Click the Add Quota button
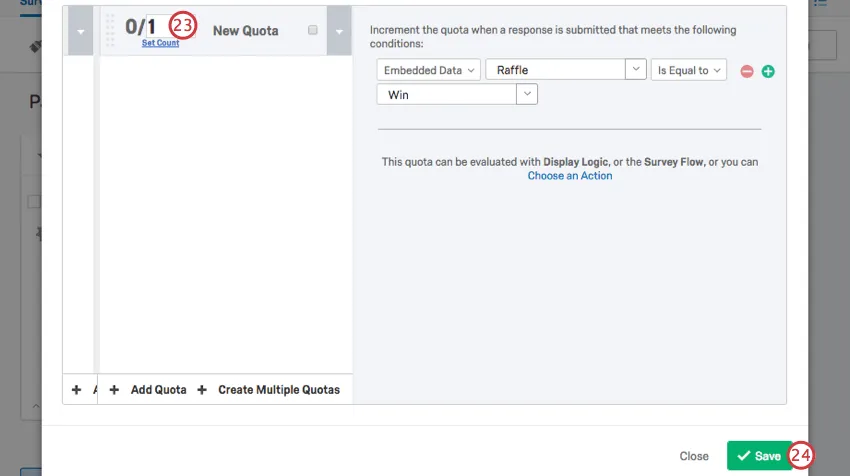Screen dimensions: 850x476 tap(158, 390)
